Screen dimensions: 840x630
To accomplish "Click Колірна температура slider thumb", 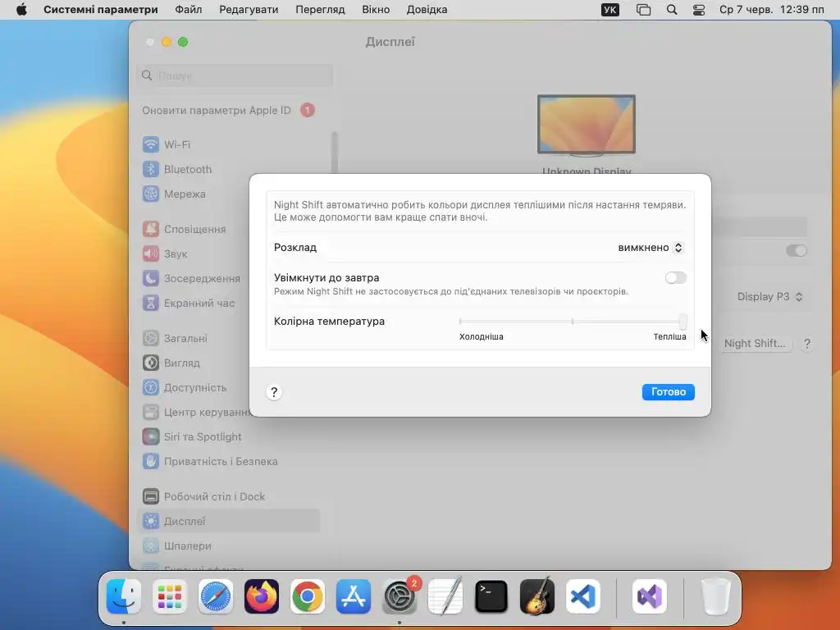I will click(x=683, y=322).
